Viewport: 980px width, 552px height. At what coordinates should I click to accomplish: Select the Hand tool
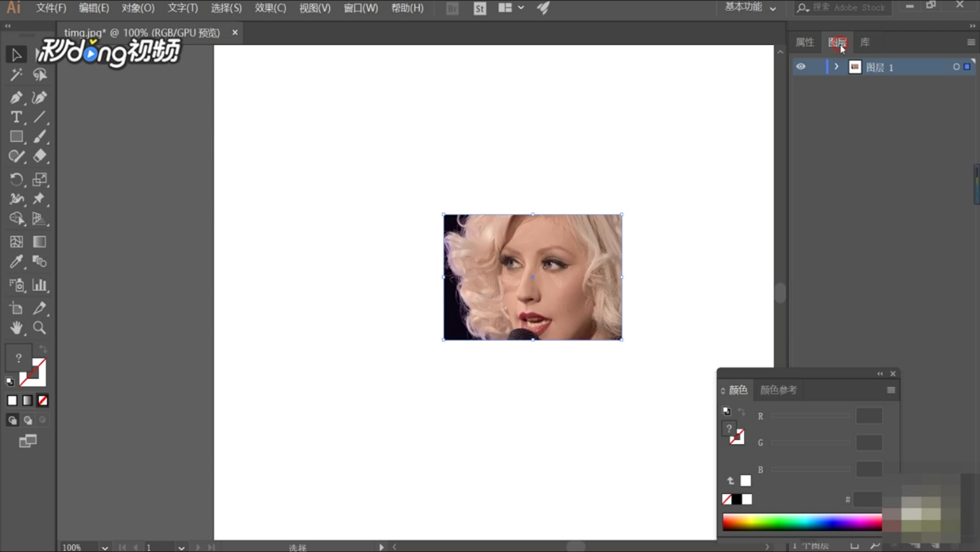(16, 328)
